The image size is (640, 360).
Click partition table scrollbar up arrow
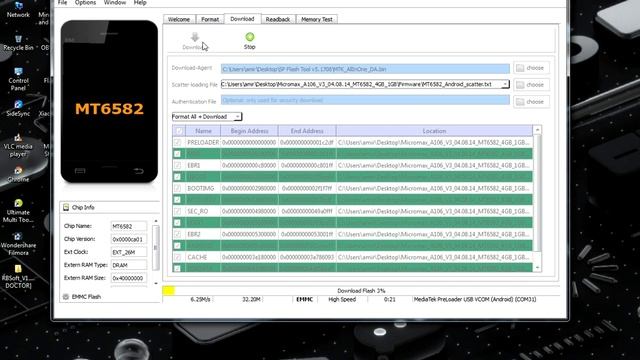click(x=537, y=130)
